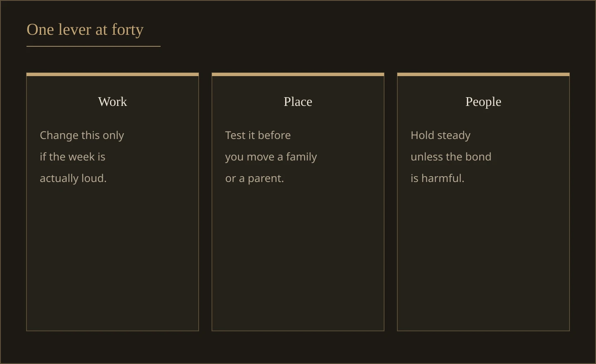
Task: Click the 'actually loud.' line
Action: pos(73,178)
